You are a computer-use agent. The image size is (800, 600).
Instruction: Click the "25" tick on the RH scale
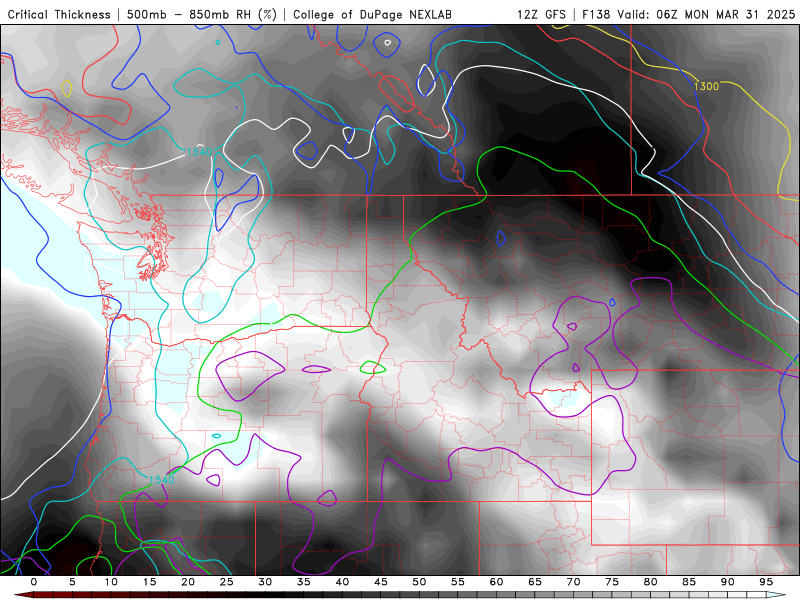227,582
